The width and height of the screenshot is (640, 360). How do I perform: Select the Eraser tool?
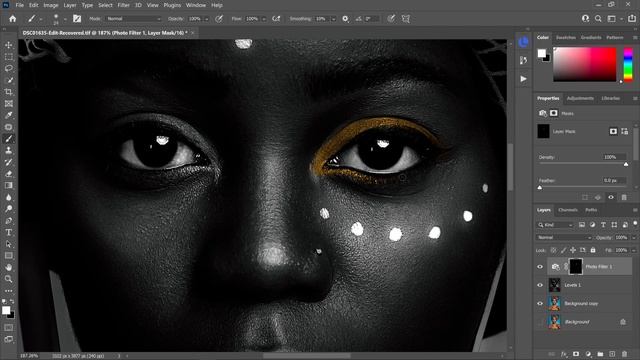9,174
